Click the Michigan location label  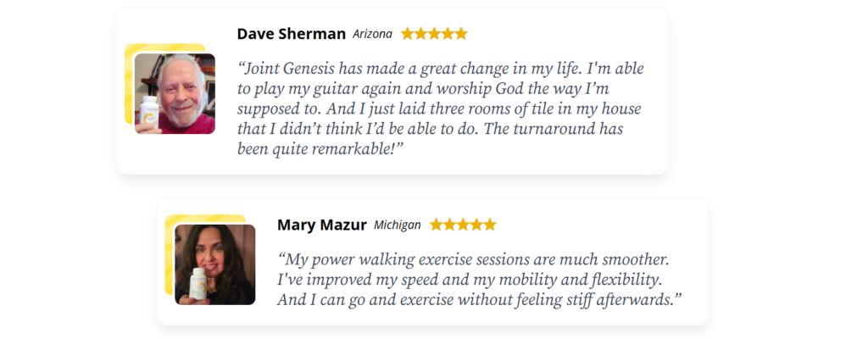(397, 225)
